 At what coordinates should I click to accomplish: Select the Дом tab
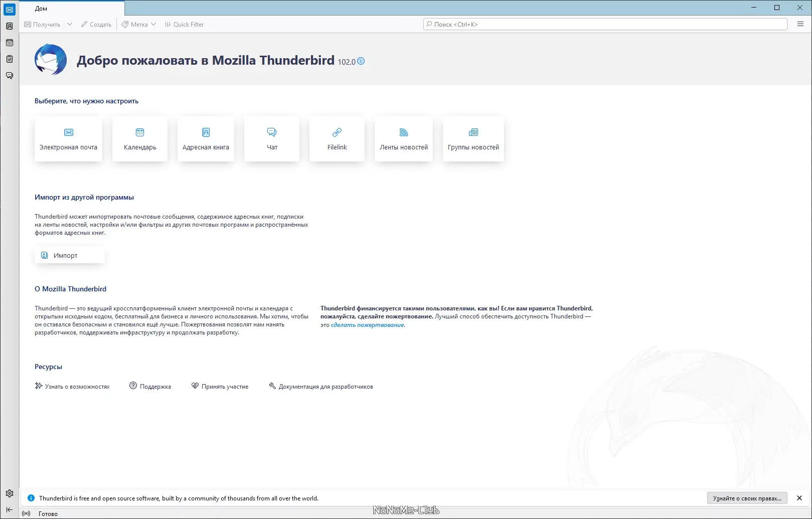pos(72,8)
